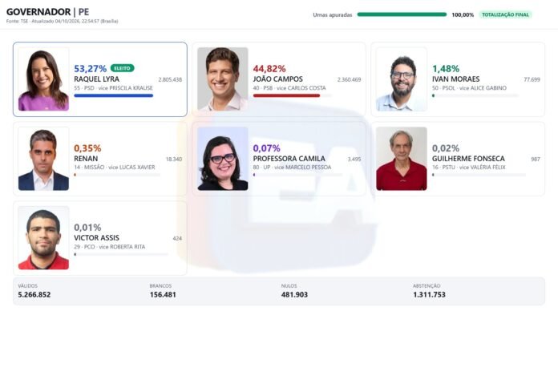Viewport: 558px width, 392px height.
Task: Click party line '14 · MISSÃO · vice LUCAS XAVIER'
Action: point(115,168)
